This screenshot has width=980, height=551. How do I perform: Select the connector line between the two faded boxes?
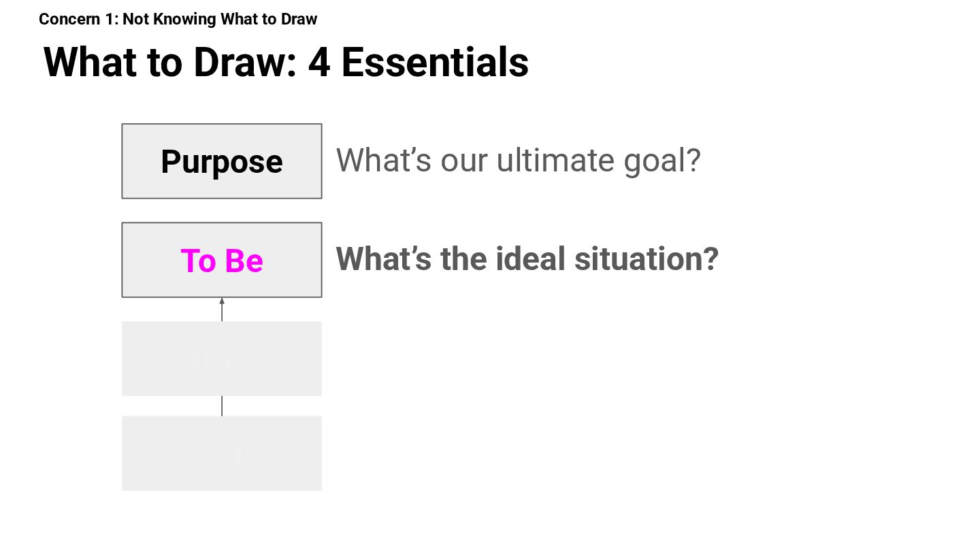coord(222,405)
